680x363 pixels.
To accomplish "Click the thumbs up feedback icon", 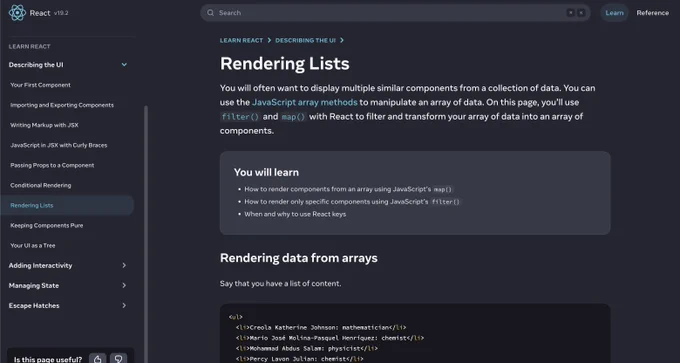I will coord(98,359).
